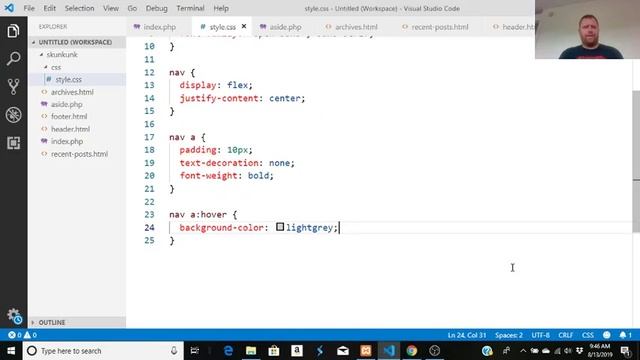Open the View menu
Image resolution: width=640 pixels, height=360 pixels.
(111, 8)
